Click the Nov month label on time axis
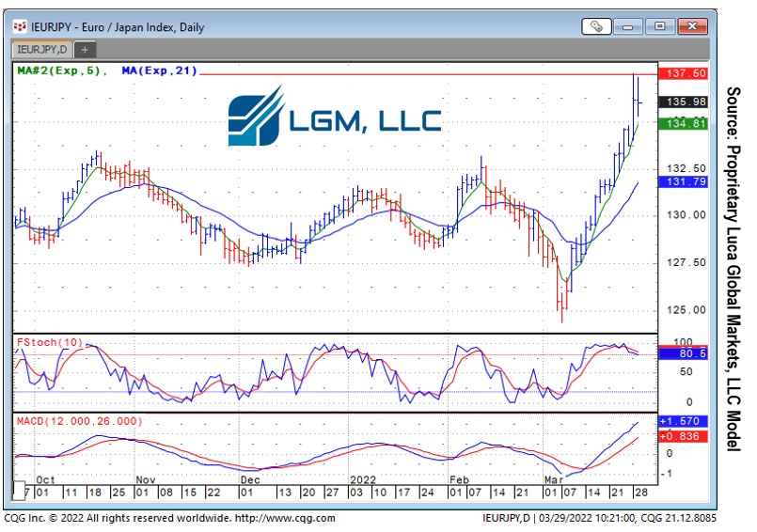757x532 pixels. (146, 480)
